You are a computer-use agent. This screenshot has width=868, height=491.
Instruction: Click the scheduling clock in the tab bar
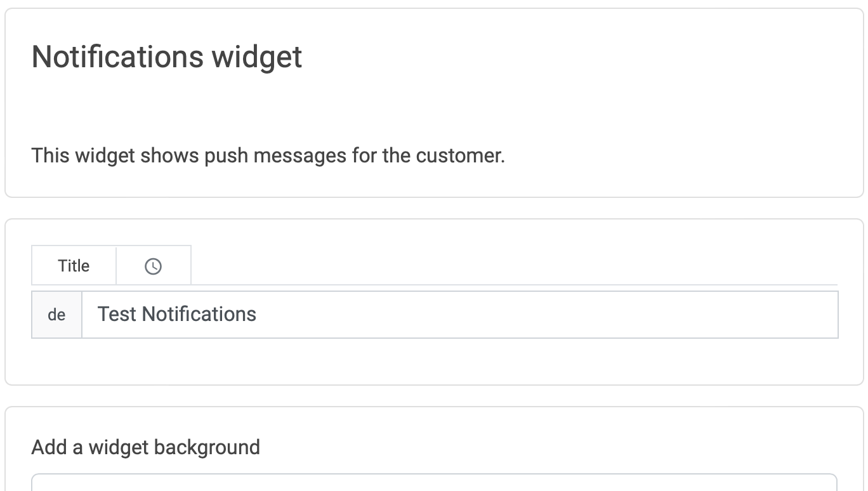coord(153,265)
